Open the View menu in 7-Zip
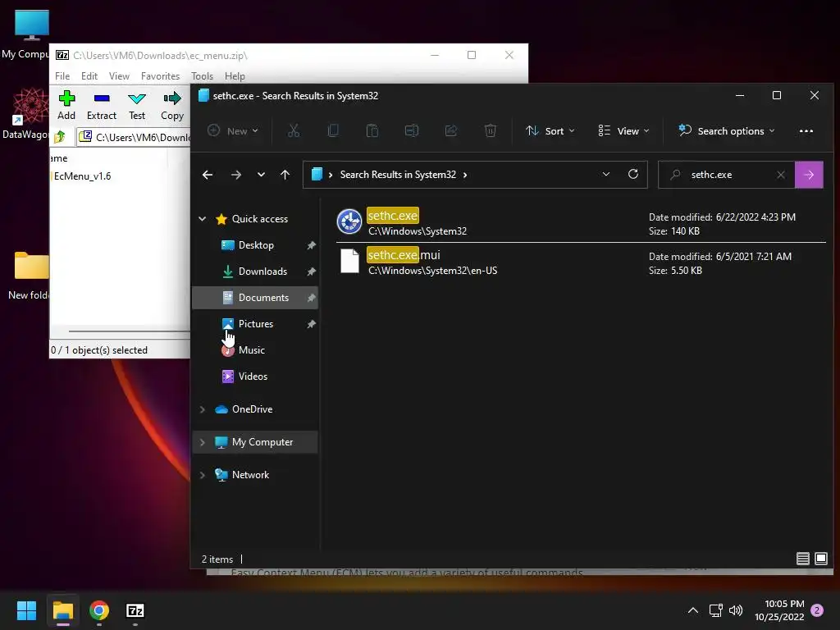840x630 pixels. tap(119, 76)
